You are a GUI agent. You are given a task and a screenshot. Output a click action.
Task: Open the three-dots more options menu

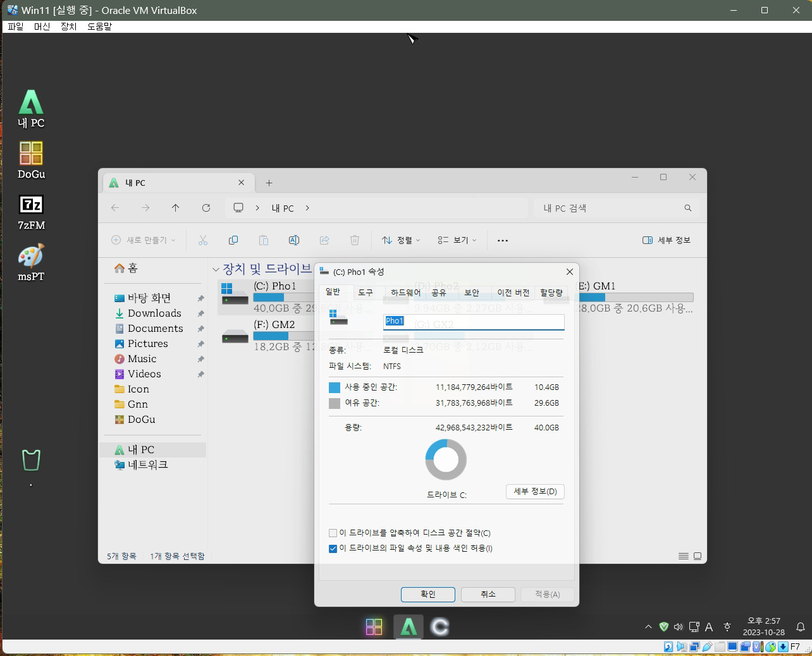[x=503, y=240]
